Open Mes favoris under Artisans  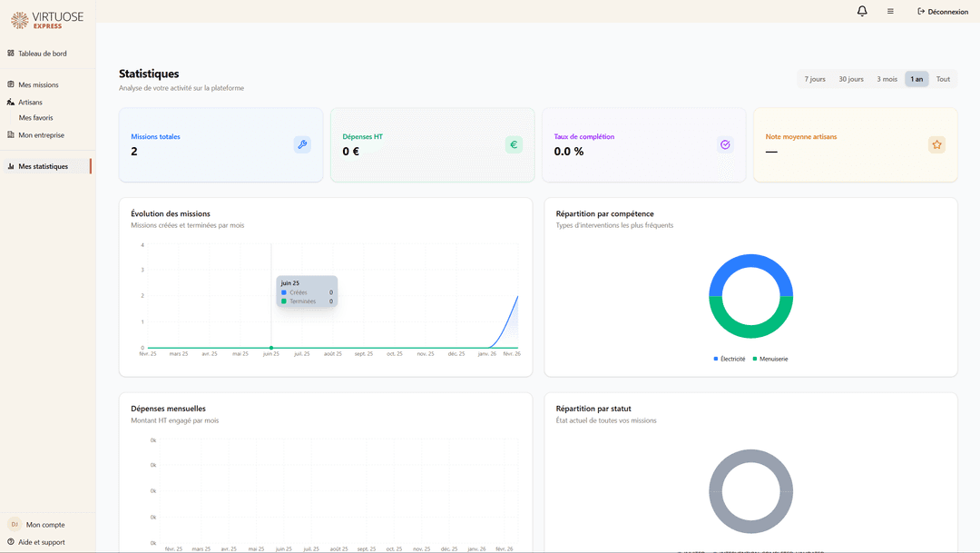tap(35, 118)
